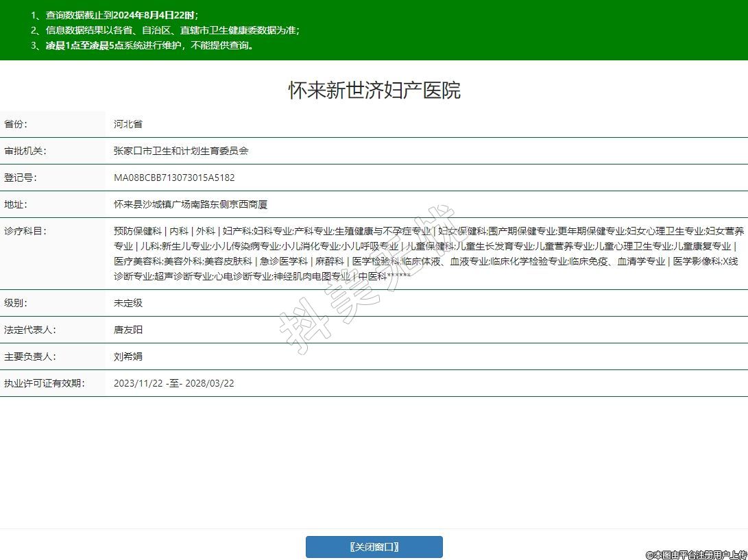
Task: Select the 地址 field label
Action: coord(16,204)
